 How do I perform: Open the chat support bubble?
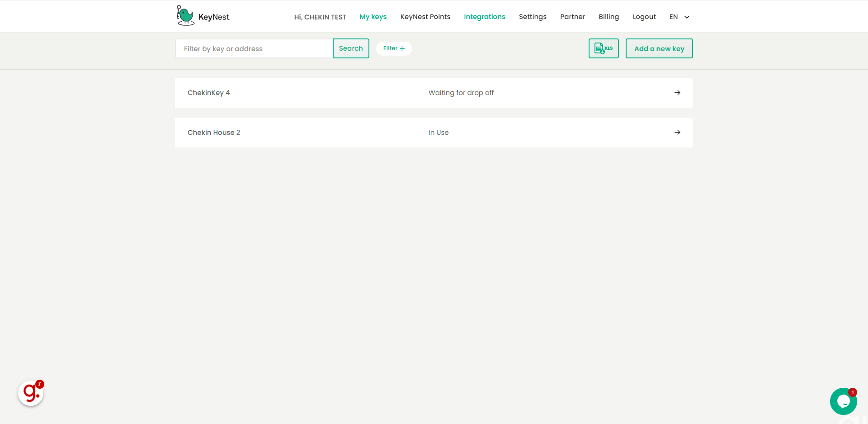843,401
